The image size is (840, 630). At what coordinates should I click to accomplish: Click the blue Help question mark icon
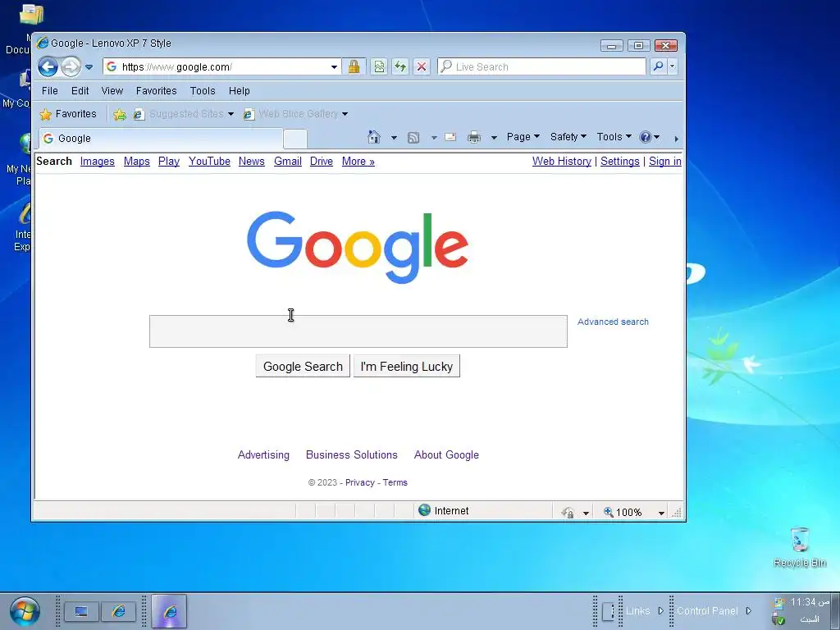coord(646,137)
